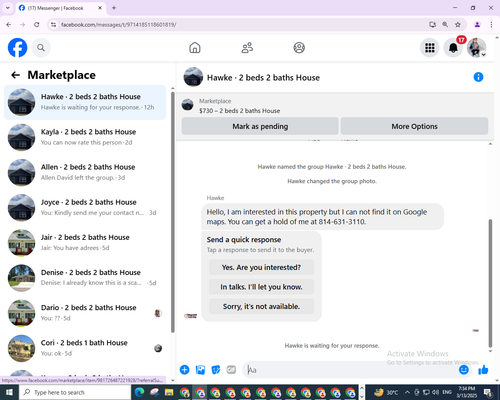This screenshot has height=400, width=500.
Task: Open conversation information icon
Action: point(478,77)
